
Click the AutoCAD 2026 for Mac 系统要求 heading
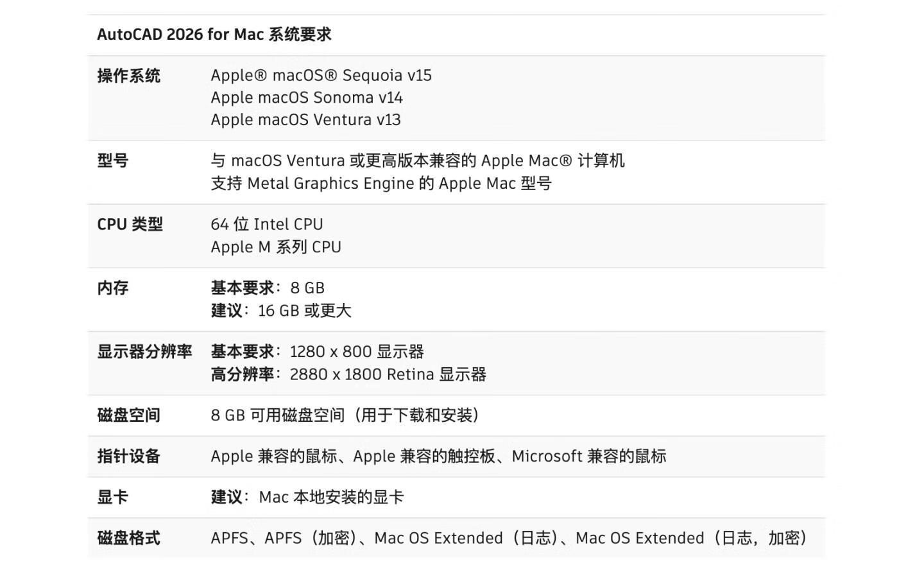214,35
